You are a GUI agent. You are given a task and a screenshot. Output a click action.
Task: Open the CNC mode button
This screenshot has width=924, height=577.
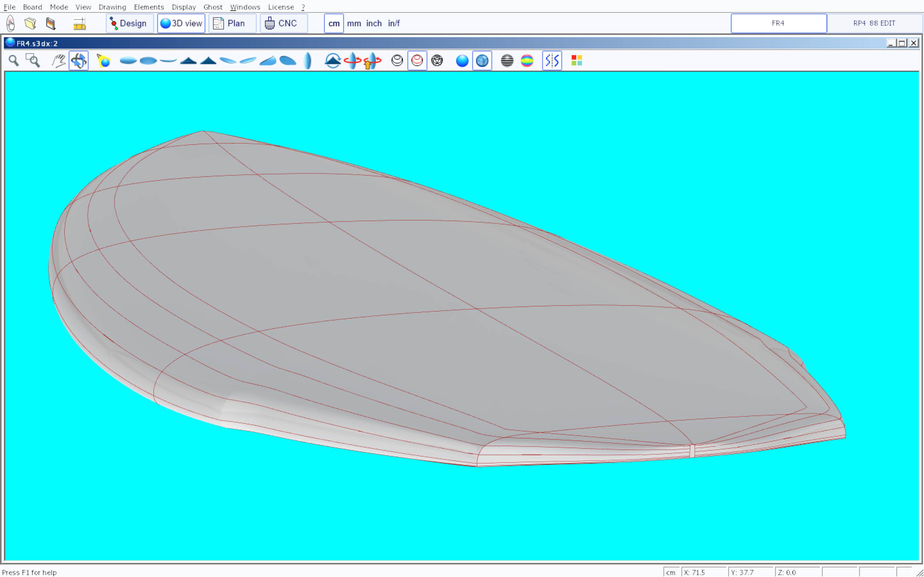(283, 23)
